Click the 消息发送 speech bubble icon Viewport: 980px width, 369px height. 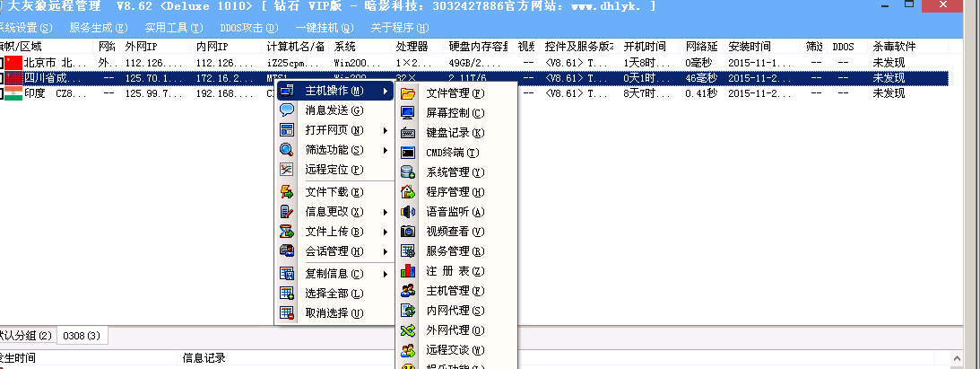tap(287, 110)
